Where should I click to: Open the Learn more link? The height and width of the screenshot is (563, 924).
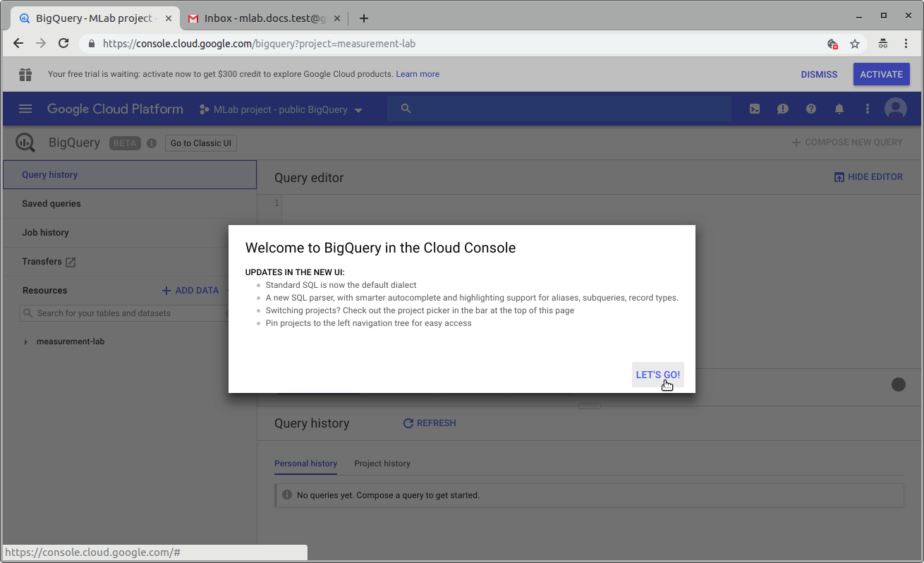(418, 74)
